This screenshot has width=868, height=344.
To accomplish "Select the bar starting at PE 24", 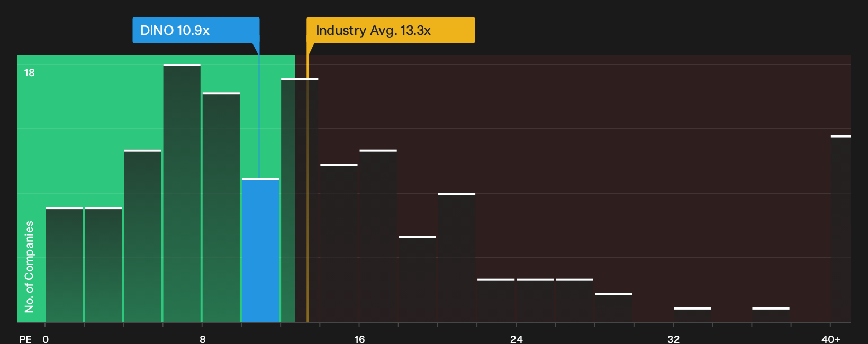I will point(535,300).
